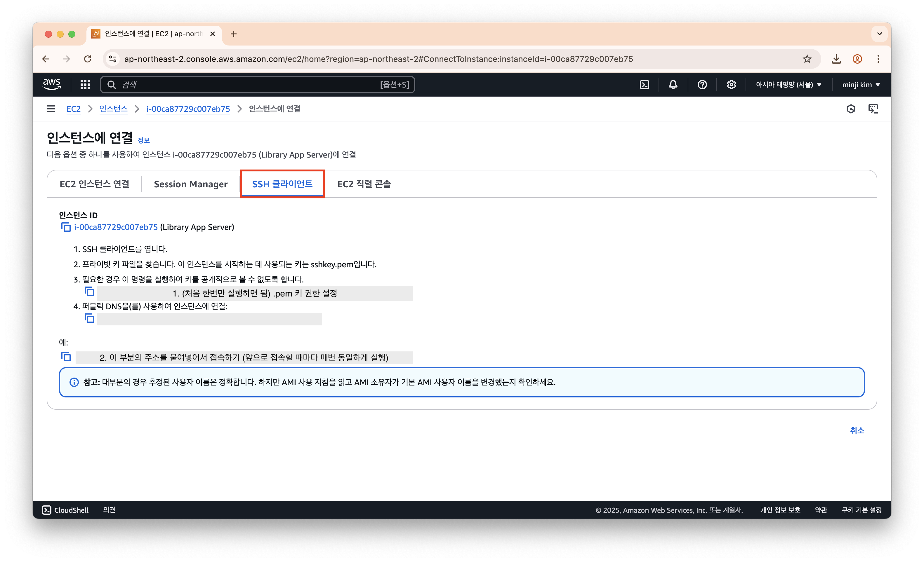
Task: Click 의견 feedback in the footer
Action: coord(109,510)
